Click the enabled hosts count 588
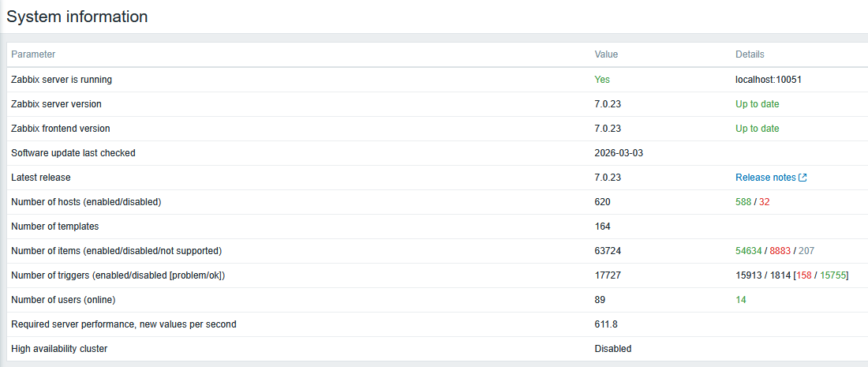868x367 pixels. 743,202
